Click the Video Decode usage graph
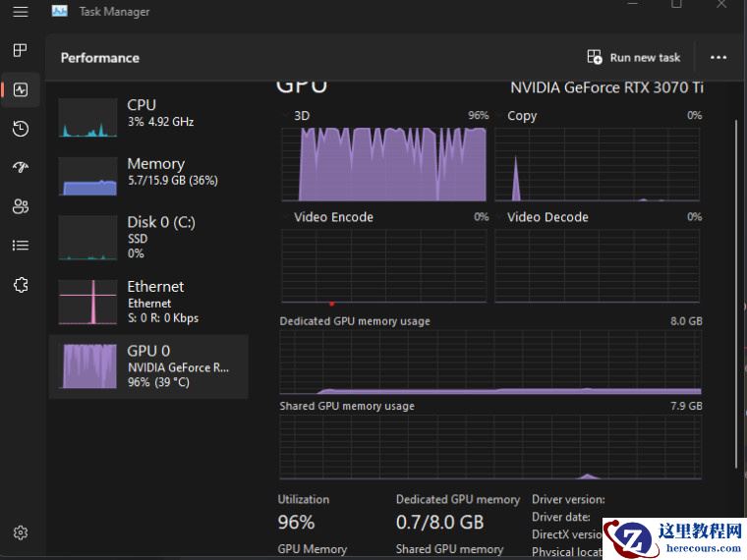 point(598,265)
